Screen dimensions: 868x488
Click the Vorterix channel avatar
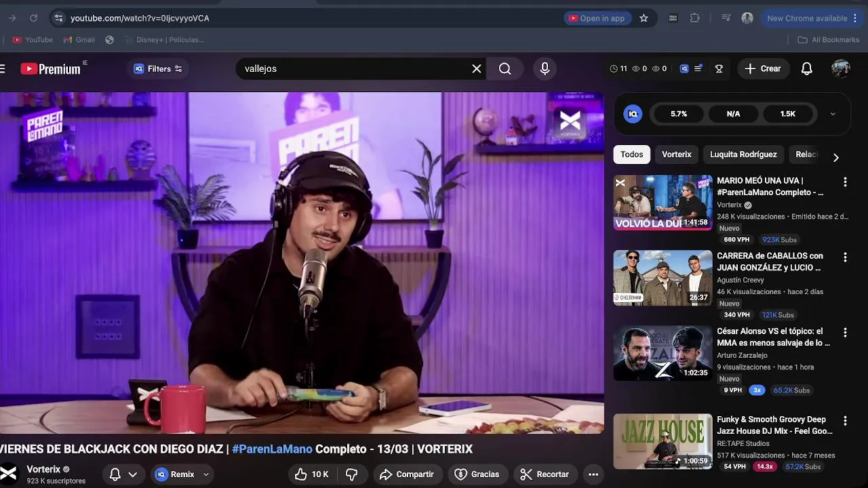tap(8, 474)
